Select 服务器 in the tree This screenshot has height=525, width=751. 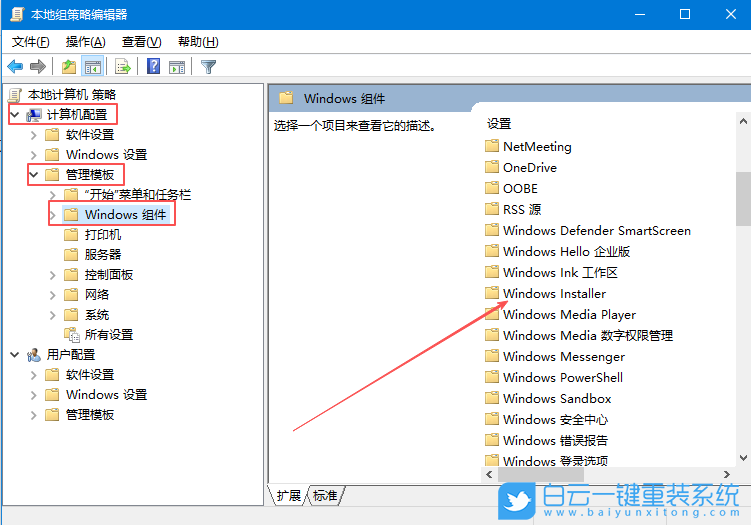pyautogui.click(x=103, y=255)
